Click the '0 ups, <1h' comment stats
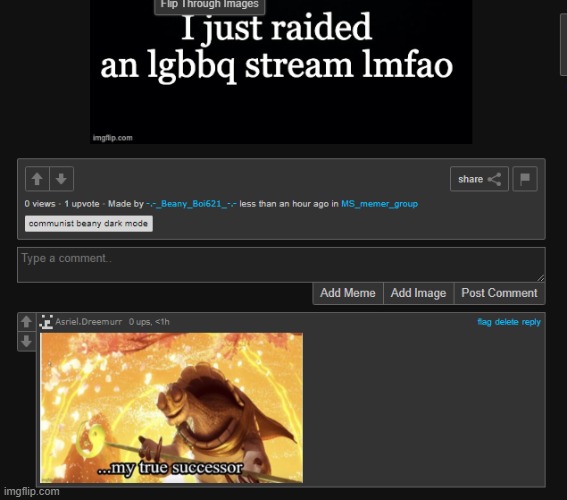 pyautogui.click(x=149, y=322)
